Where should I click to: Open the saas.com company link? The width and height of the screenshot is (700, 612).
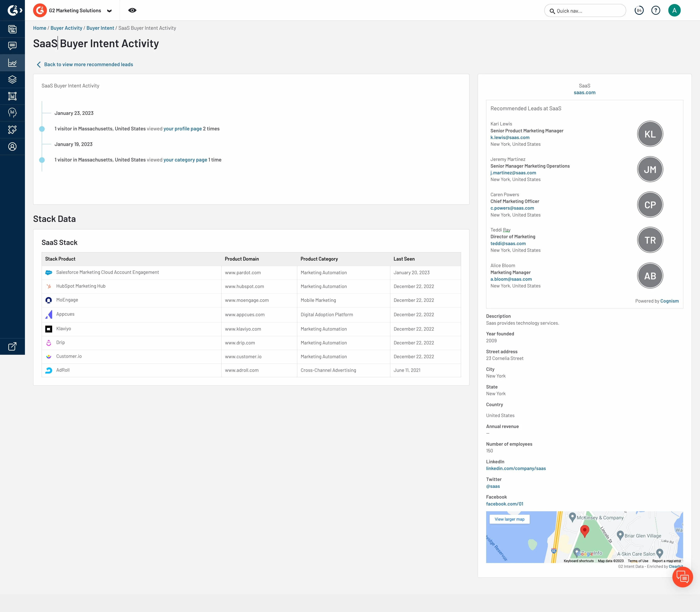point(584,93)
